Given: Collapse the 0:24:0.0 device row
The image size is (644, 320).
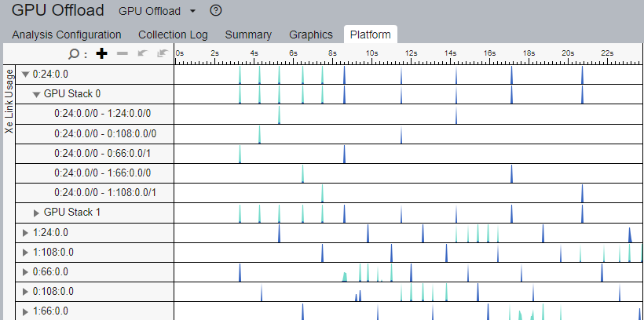Looking at the screenshot, I should pyautogui.click(x=26, y=75).
